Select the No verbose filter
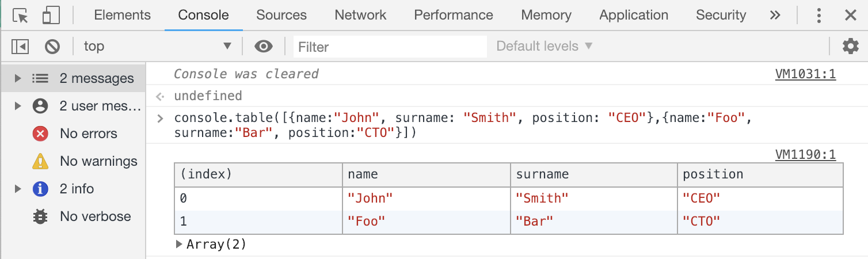This screenshot has height=259, width=868. tap(95, 216)
